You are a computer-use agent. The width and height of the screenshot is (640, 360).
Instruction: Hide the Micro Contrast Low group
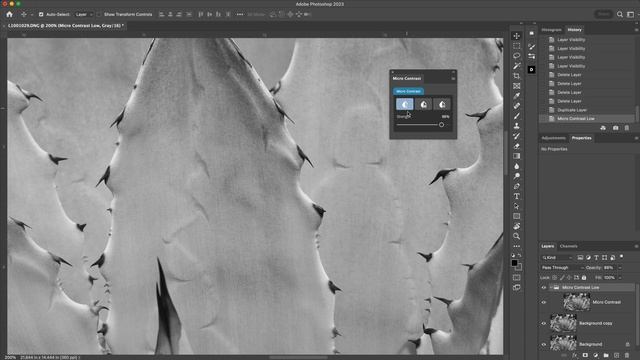pos(544,288)
